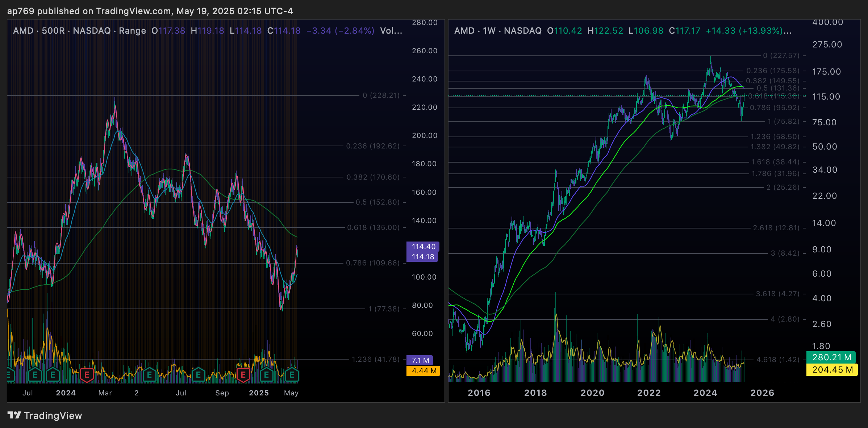Click the 2026 label on weekly time axis
The image size is (868, 428).
point(762,393)
